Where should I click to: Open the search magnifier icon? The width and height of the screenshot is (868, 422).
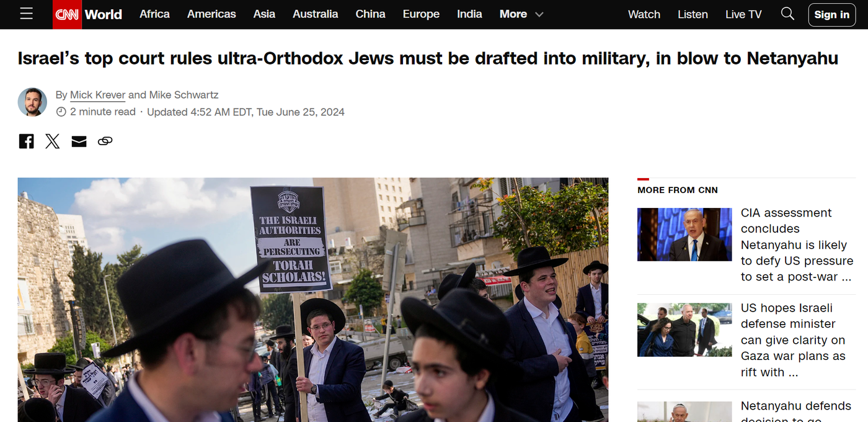[787, 14]
